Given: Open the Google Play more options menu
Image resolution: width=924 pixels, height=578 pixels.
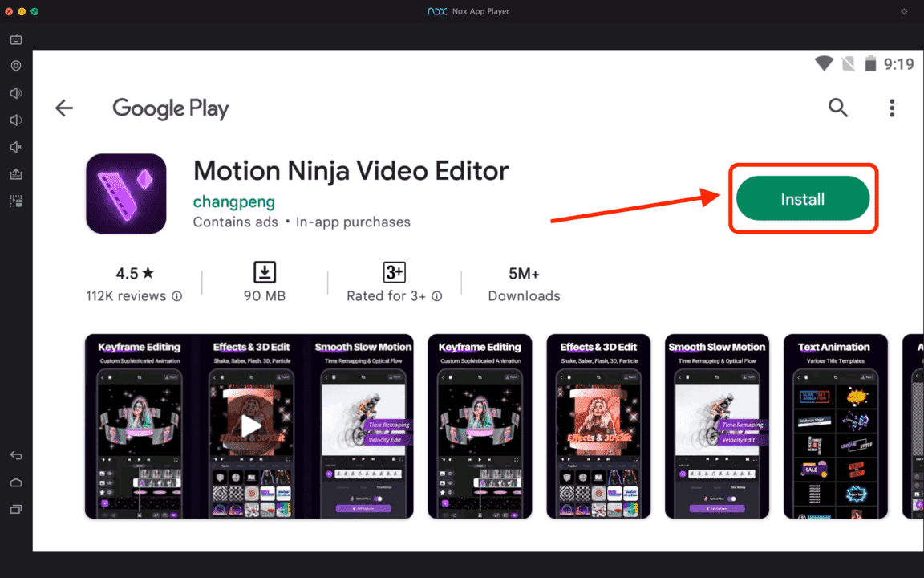Looking at the screenshot, I should 892,108.
